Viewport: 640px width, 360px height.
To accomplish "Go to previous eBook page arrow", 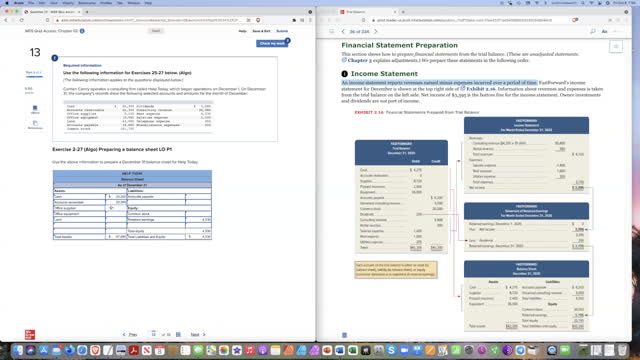I will pyautogui.click(x=343, y=31).
